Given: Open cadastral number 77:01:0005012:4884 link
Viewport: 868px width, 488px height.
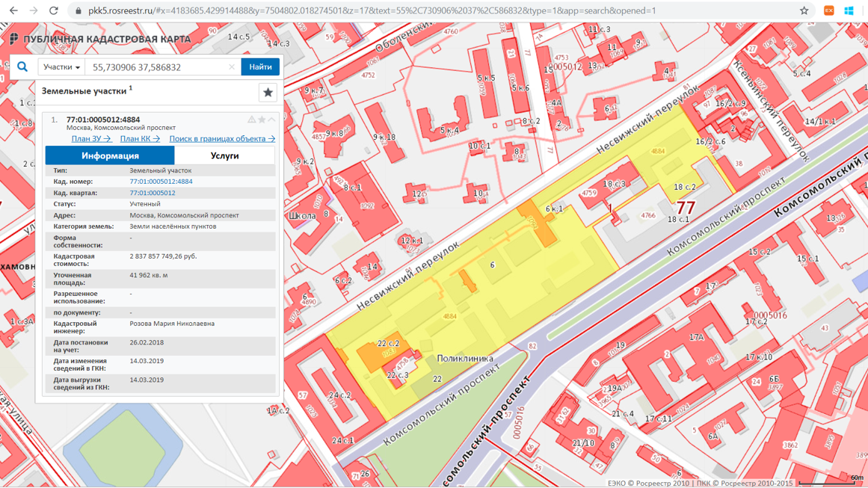Looking at the screenshot, I should (161, 182).
